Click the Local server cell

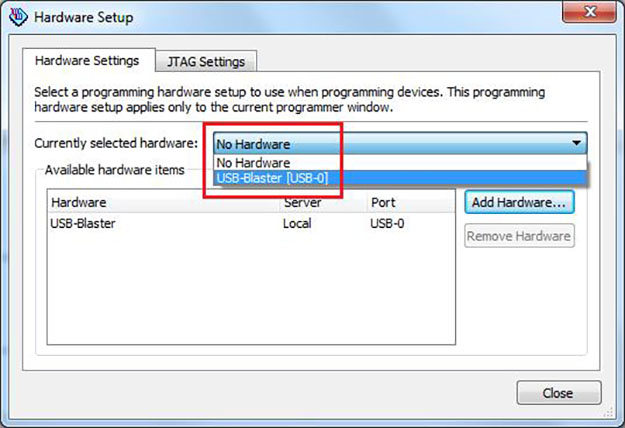coord(299,223)
